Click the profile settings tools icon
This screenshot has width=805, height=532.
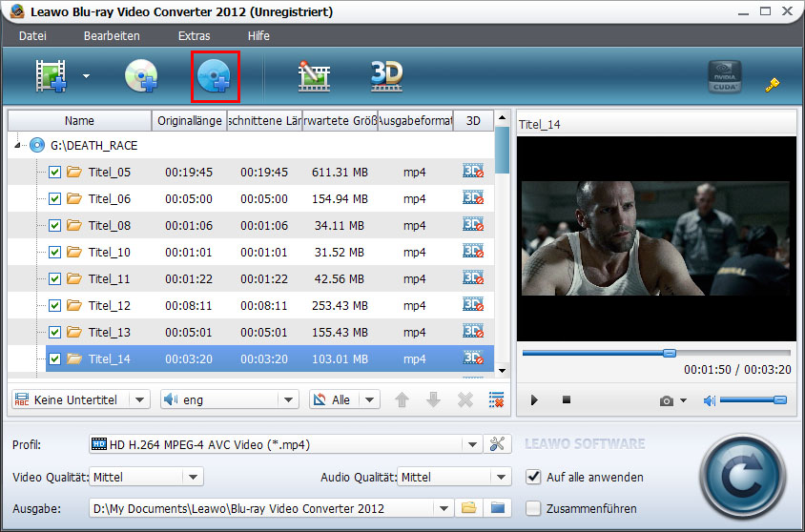coord(497,443)
